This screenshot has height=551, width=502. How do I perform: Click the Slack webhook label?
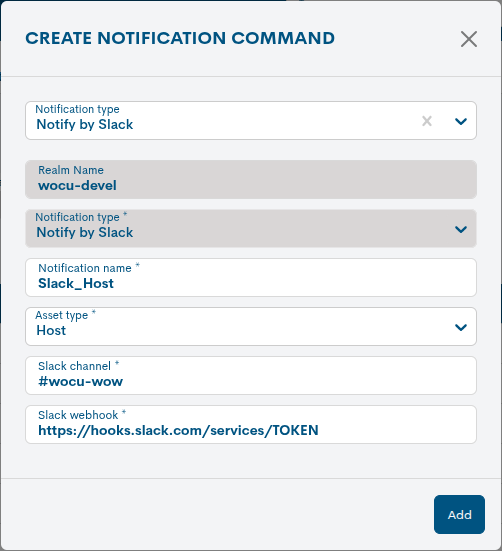pos(78,415)
